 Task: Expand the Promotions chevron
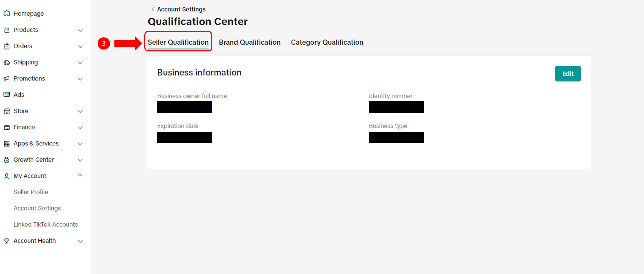(80, 79)
